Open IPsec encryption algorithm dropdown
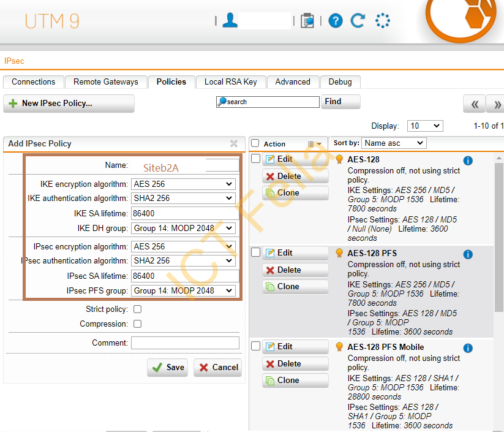This screenshot has height=432, width=504. coord(183,246)
